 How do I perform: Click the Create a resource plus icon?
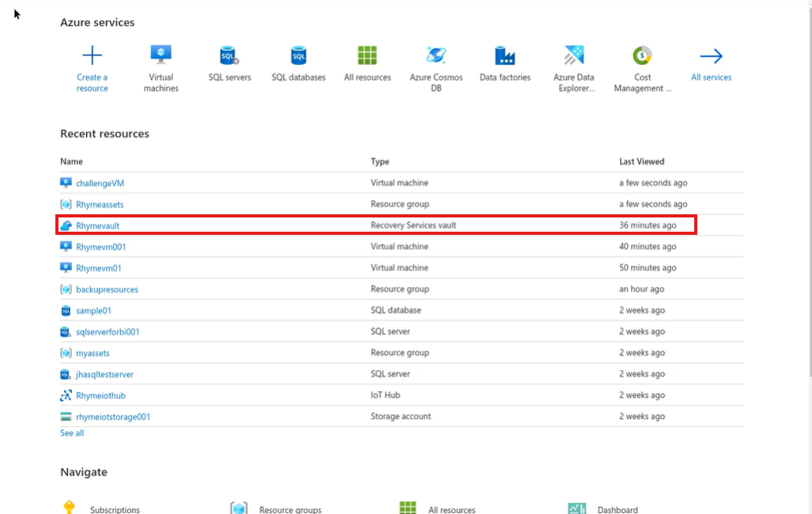pyautogui.click(x=93, y=55)
